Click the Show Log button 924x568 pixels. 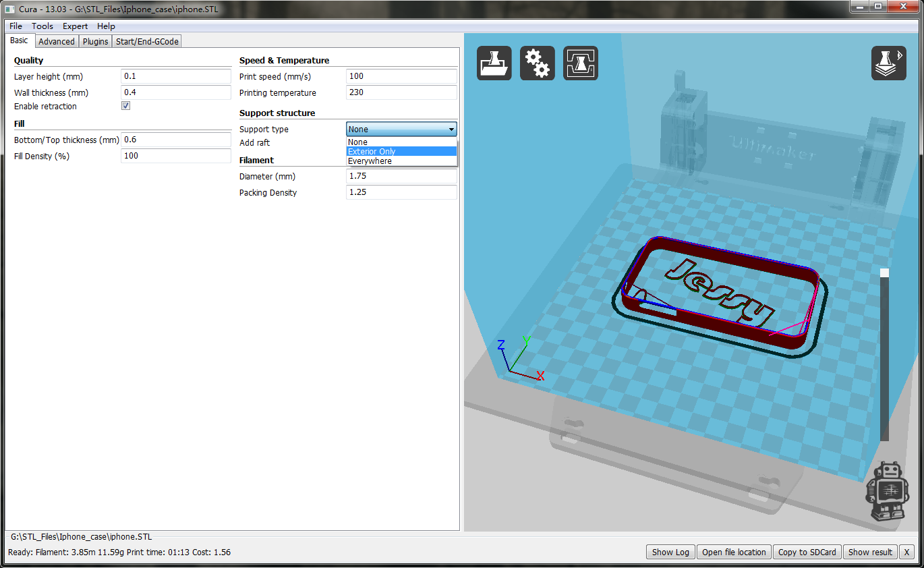pyautogui.click(x=670, y=552)
